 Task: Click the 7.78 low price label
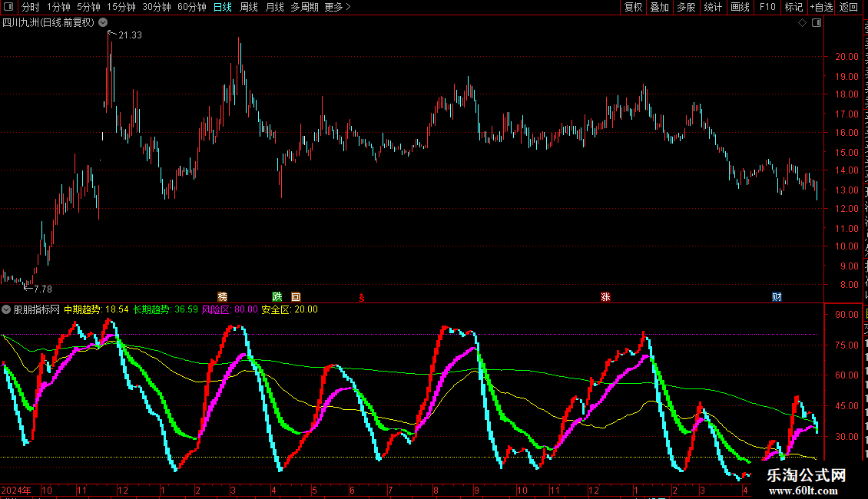[x=42, y=289]
